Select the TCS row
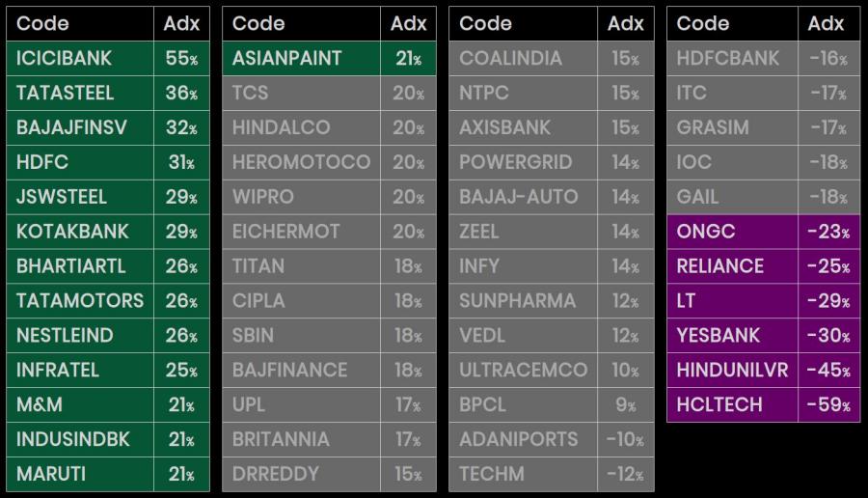This screenshot has height=498, width=868. tap(329, 93)
